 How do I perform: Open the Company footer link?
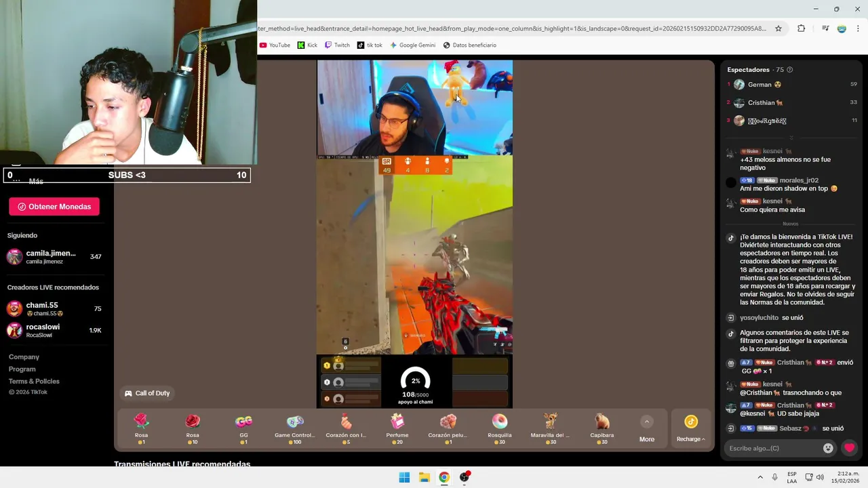coord(24,357)
